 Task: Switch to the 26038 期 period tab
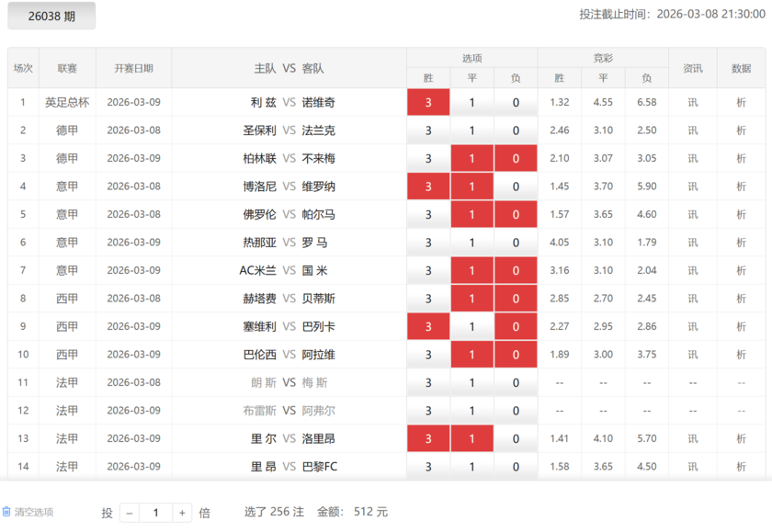click(51, 16)
